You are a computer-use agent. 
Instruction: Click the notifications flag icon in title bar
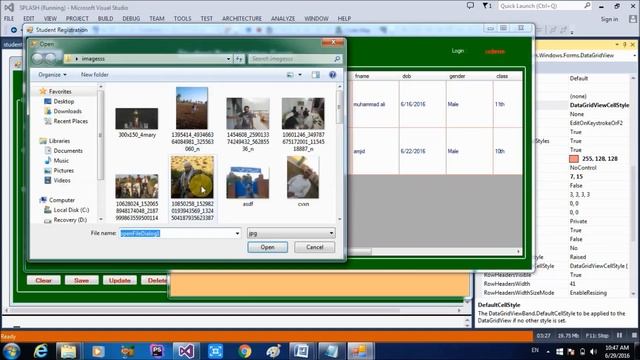pos(486,6)
